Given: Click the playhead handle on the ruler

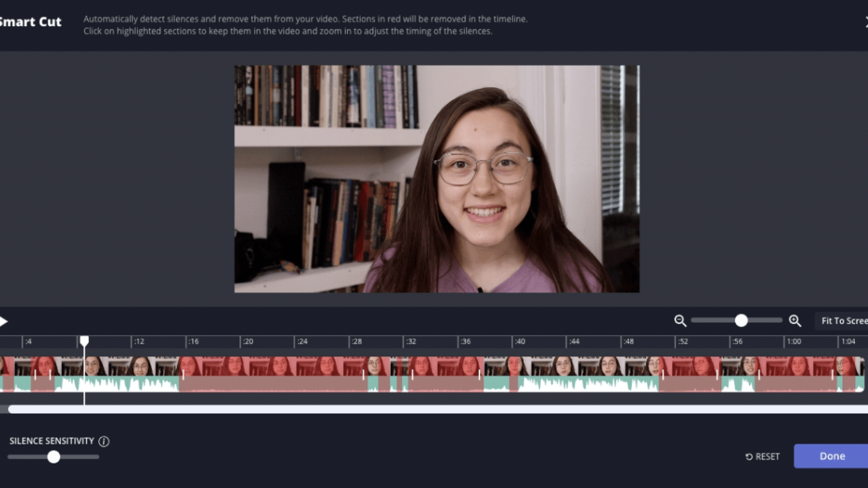Looking at the screenshot, I should click(x=84, y=341).
